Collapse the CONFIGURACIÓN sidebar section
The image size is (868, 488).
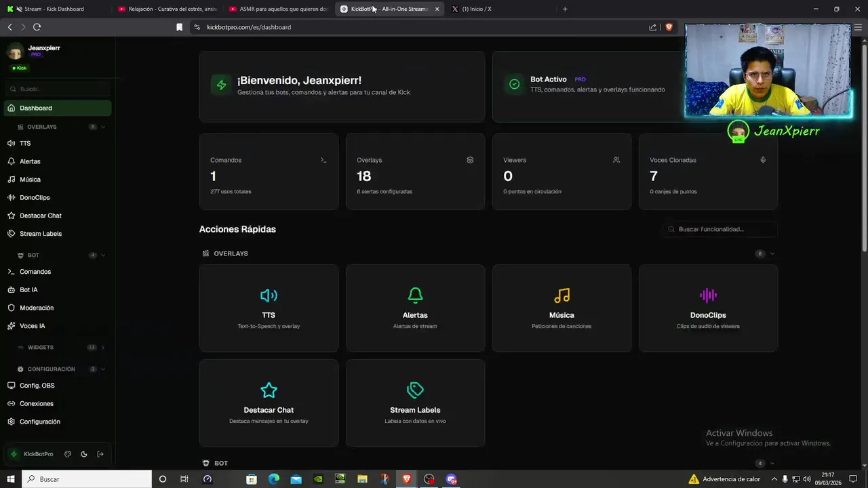(103, 369)
